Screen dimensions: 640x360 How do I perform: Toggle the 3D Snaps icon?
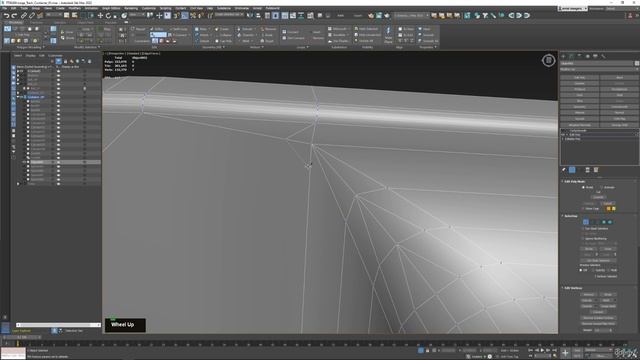tap(176, 16)
